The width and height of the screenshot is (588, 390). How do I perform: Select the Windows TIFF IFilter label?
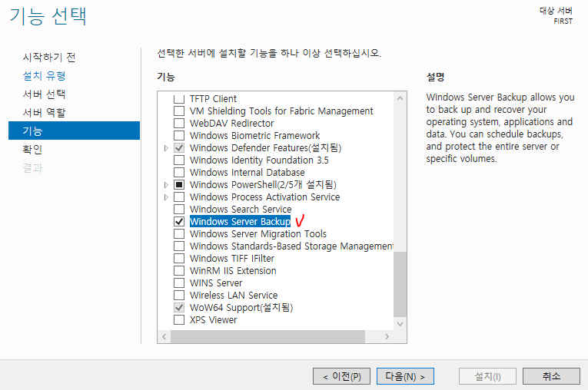pos(232,258)
